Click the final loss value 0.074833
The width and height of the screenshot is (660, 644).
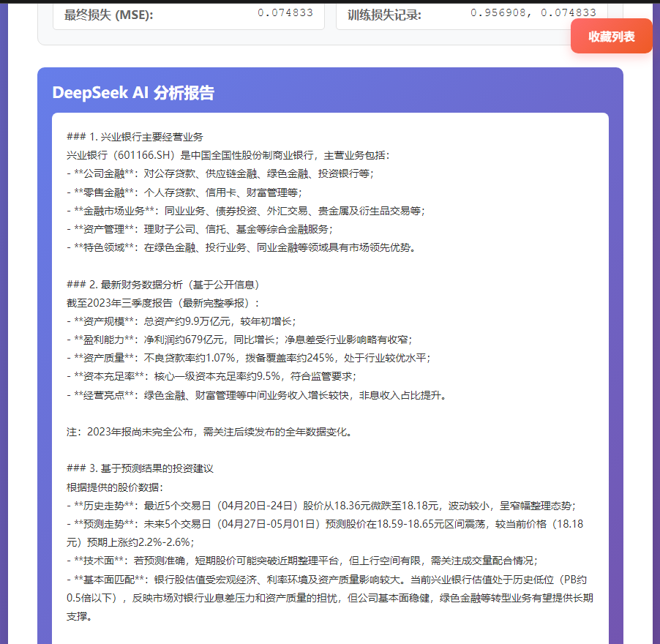click(x=285, y=13)
